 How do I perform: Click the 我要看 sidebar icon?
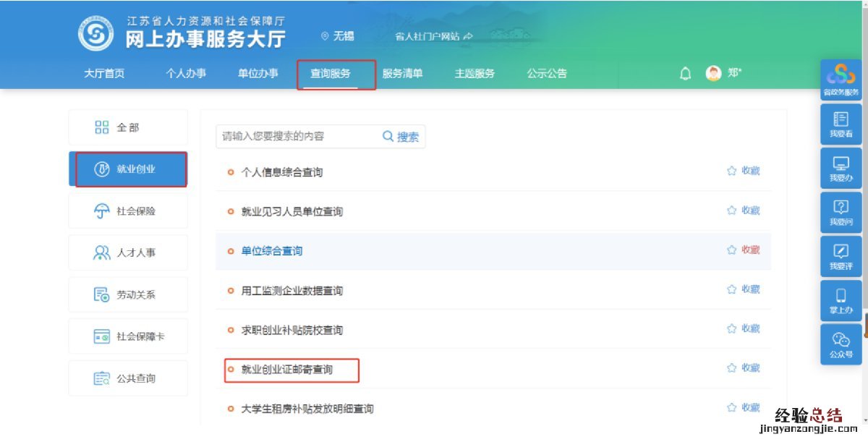(841, 124)
